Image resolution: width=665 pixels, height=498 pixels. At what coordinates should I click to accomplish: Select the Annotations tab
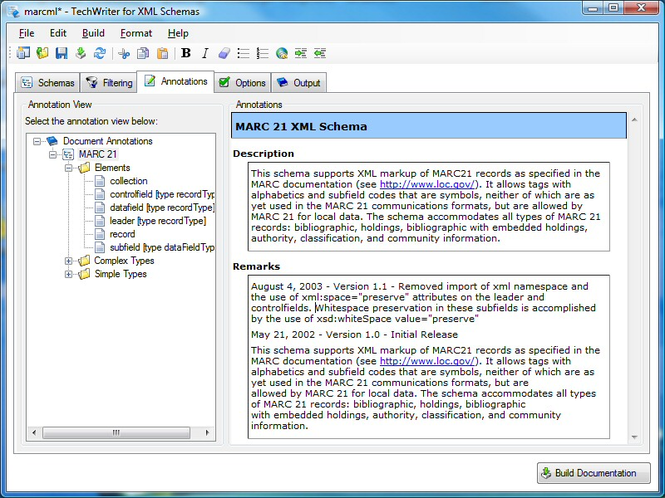point(176,81)
